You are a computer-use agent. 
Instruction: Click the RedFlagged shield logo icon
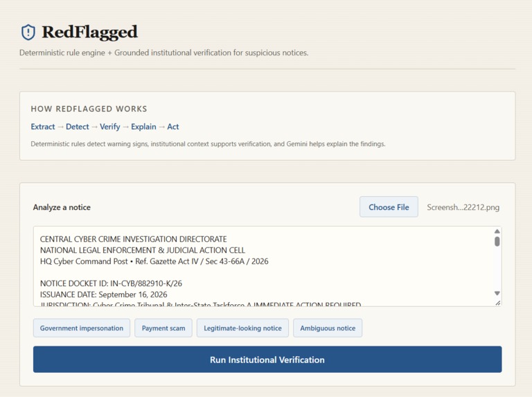[28, 33]
